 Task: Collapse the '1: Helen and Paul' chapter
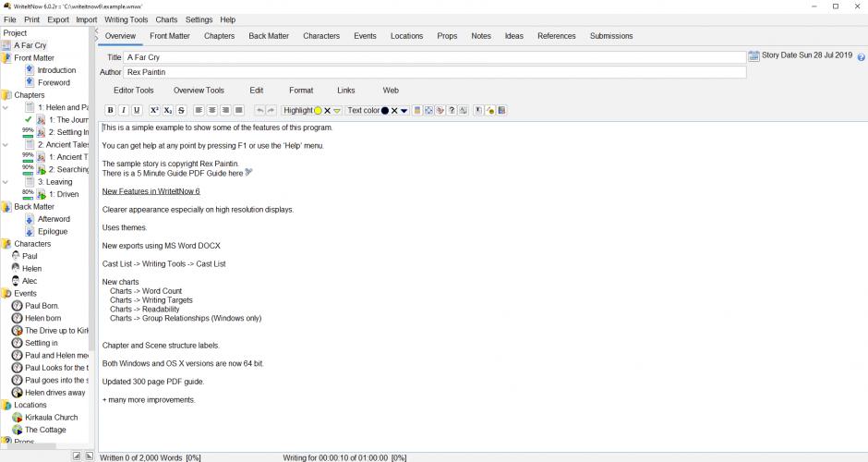point(6,107)
